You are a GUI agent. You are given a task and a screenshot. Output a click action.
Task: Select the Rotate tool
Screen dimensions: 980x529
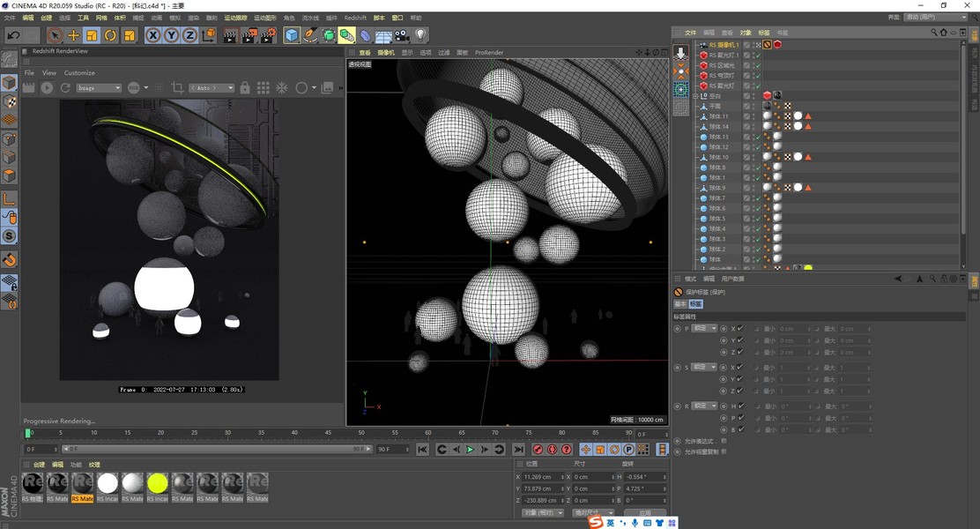110,35
